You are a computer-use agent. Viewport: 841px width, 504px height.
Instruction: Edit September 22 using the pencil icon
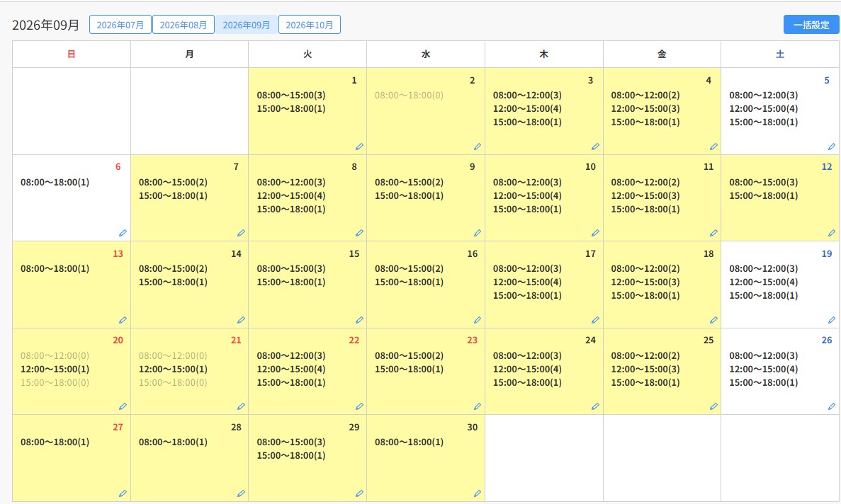tap(359, 406)
